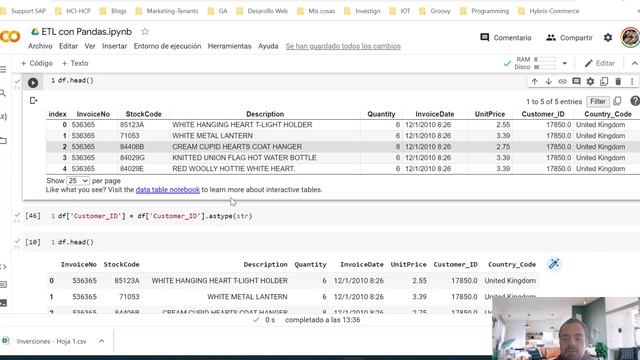Open Programming bookmark folder
Image resolution: width=640 pixels, height=360 pixels.
click(484, 11)
